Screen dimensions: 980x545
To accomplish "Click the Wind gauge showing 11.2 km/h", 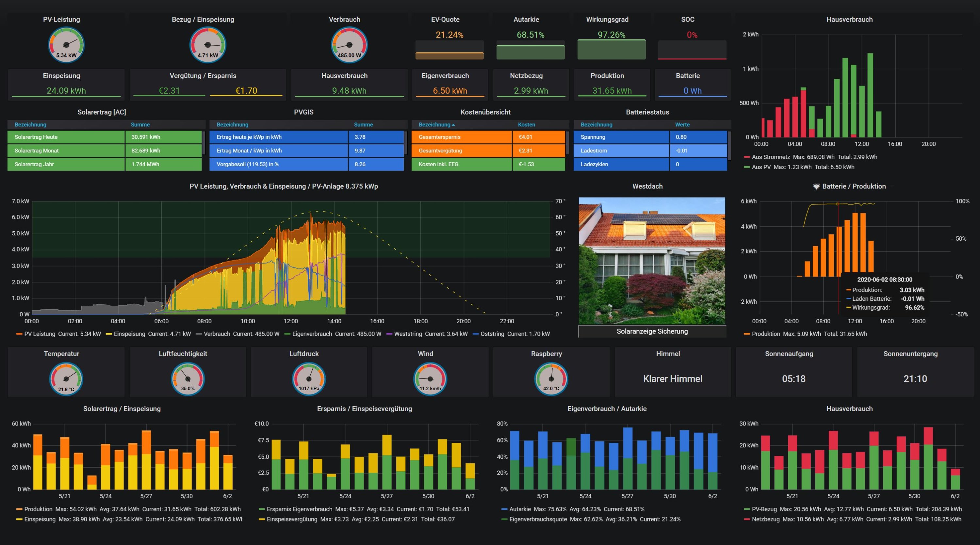I will coord(430,379).
